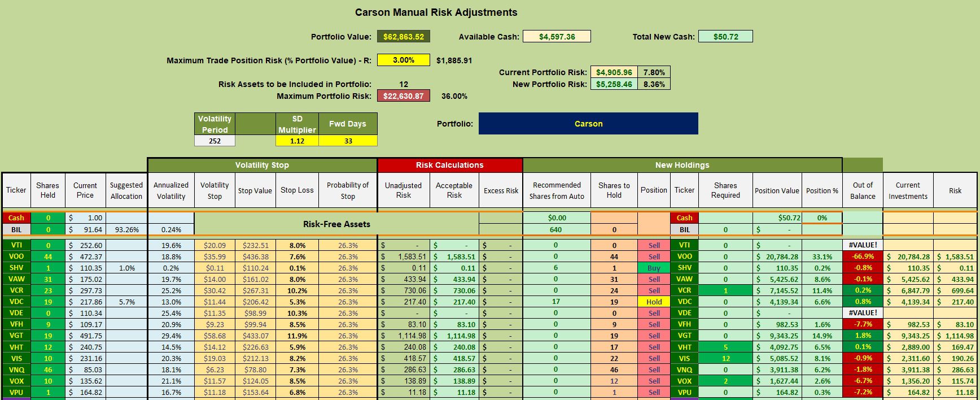Click the 7.80% current risk percentage cell
This screenshot has width=980, height=400.
coord(654,72)
